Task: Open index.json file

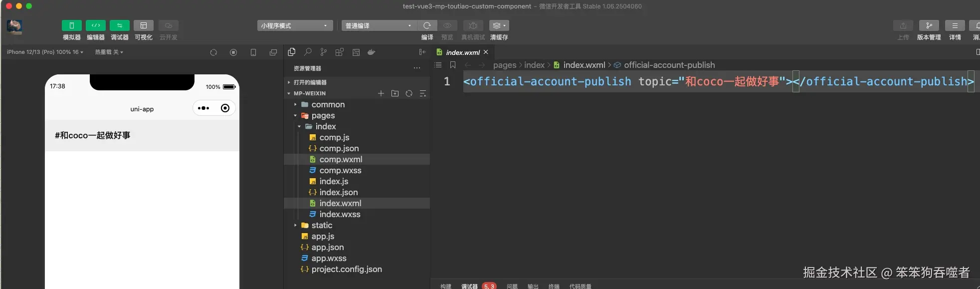Action: [357, 192]
